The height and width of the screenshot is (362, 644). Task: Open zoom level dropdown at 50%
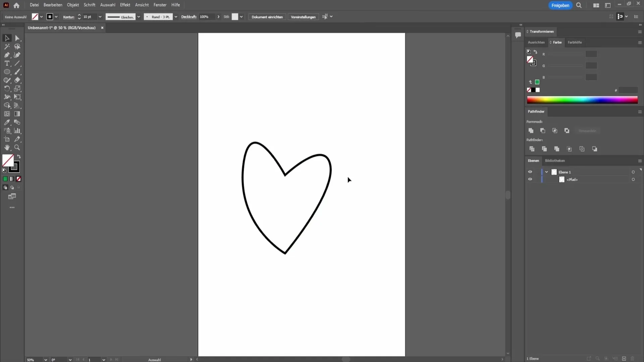tap(46, 360)
